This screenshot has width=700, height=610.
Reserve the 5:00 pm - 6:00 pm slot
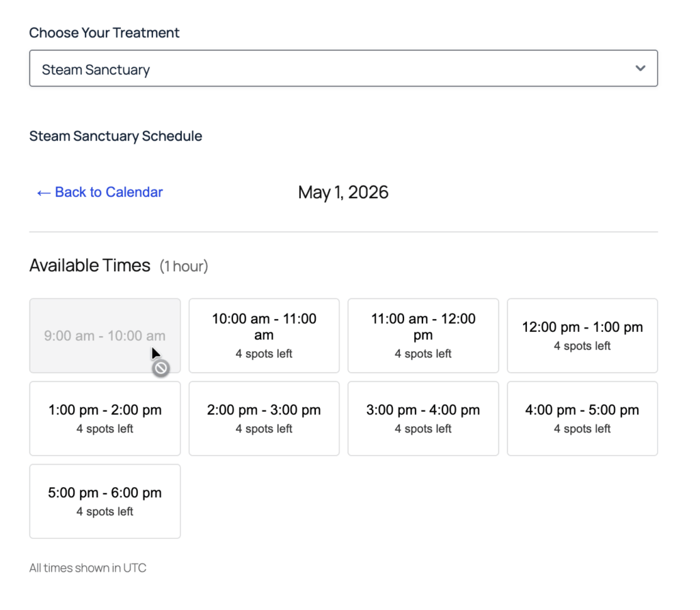click(105, 501)
